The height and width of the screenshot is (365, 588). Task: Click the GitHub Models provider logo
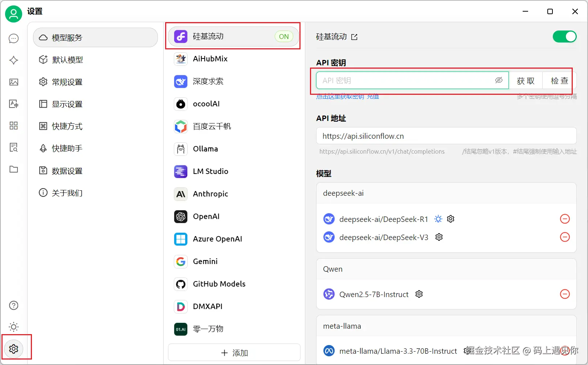(x=181, y=284)
